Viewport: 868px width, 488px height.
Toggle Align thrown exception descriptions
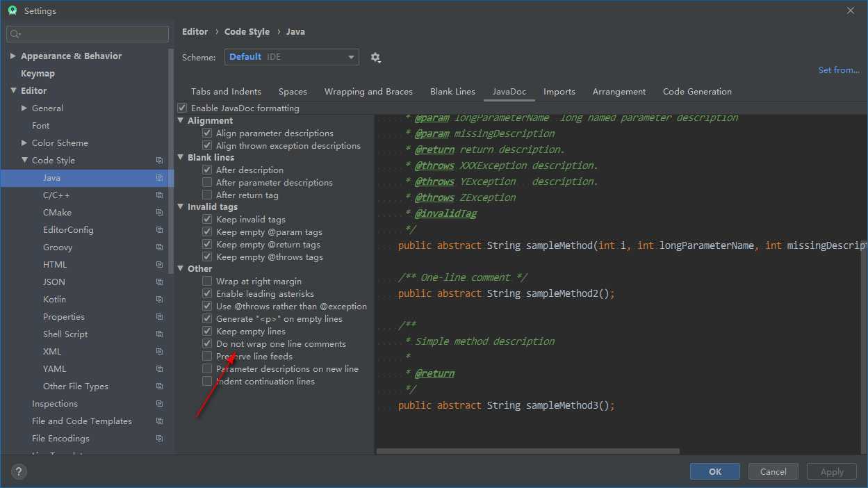click(207, 146)
